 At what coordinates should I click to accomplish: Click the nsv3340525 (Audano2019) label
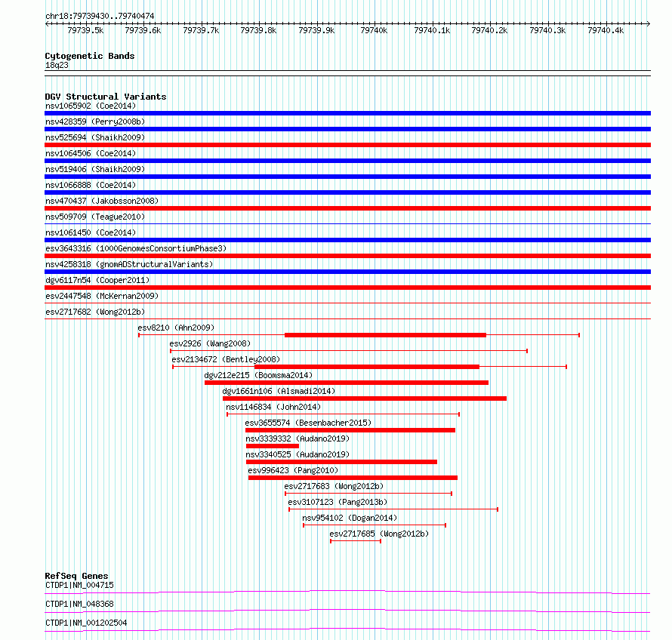(297, 454)
